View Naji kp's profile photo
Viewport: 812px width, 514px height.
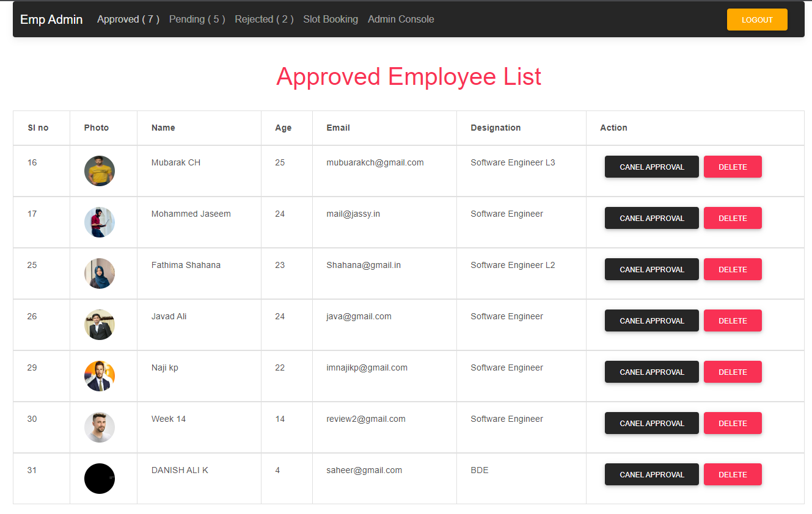click(x=99, y=376)
